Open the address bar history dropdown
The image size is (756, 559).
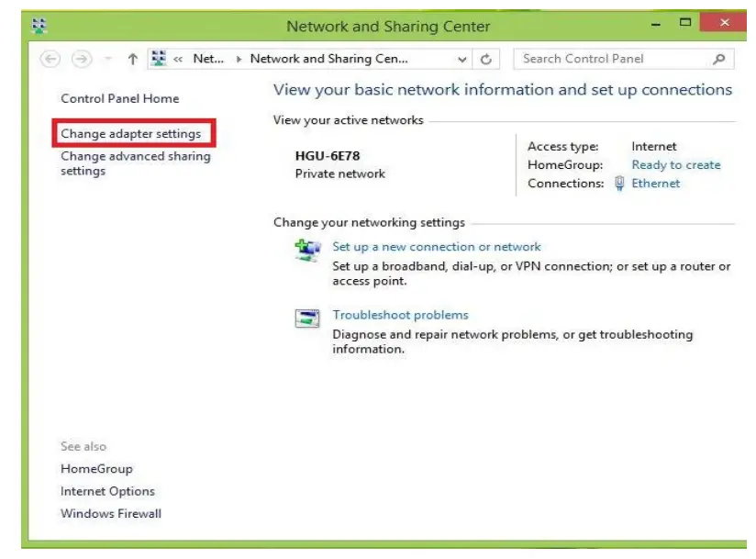click(462, 60)
